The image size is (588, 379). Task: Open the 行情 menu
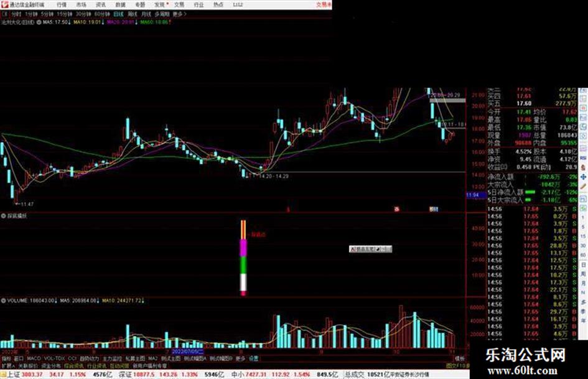[62, 5]
